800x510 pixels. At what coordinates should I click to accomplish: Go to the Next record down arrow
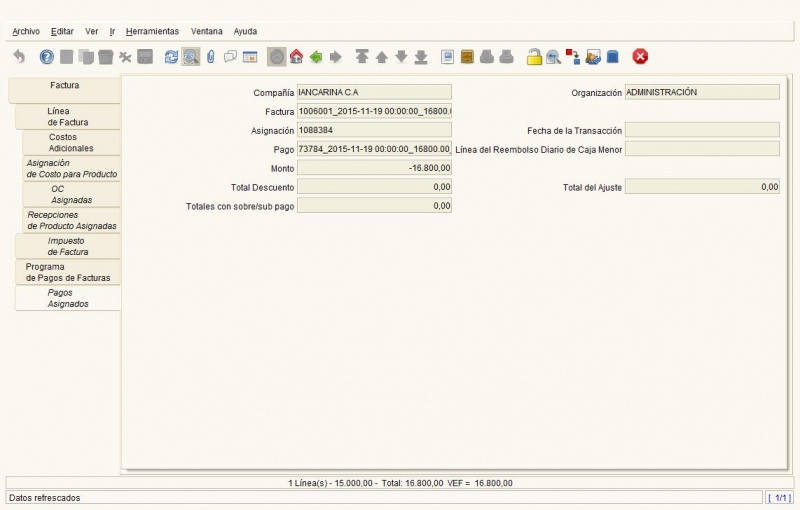click(402, 57)
